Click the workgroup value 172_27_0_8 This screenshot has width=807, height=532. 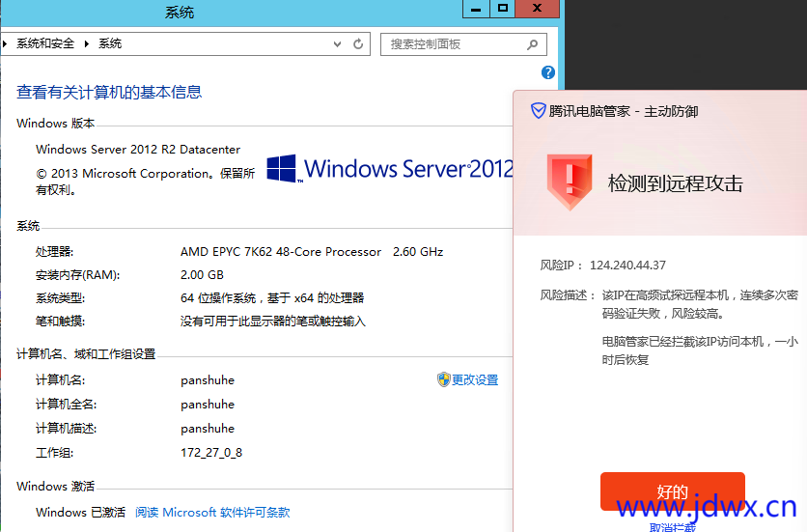coord(211,453)
